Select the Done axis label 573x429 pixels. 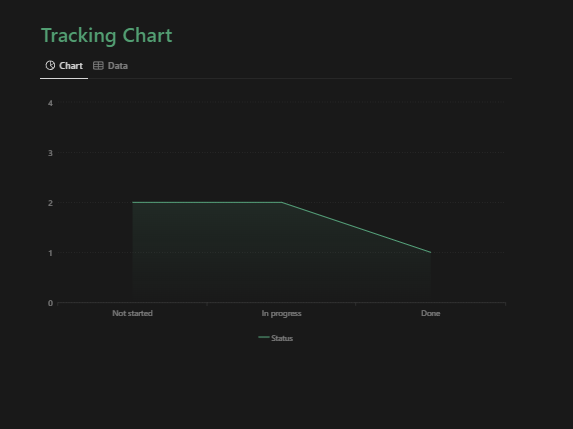(x=430, y=313)
